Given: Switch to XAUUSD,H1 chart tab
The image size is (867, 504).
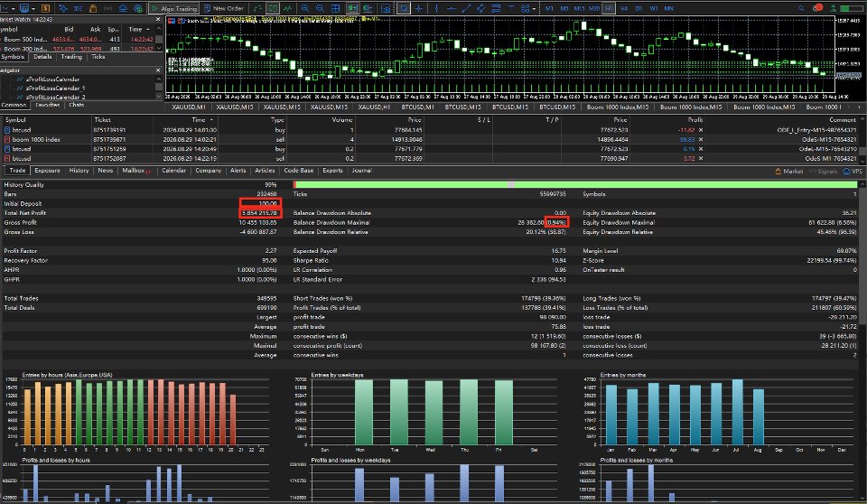Looking at the screenshot, I should 374,107.
